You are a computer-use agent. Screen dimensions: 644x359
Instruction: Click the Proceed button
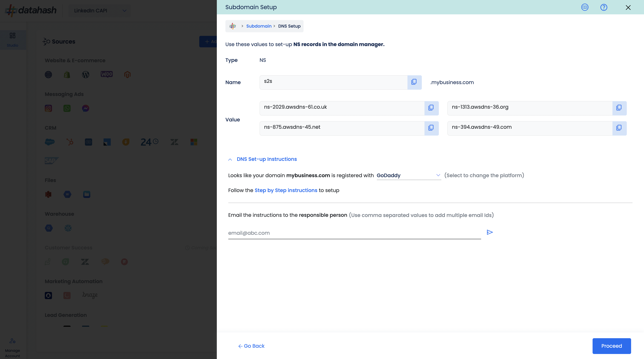612,346
